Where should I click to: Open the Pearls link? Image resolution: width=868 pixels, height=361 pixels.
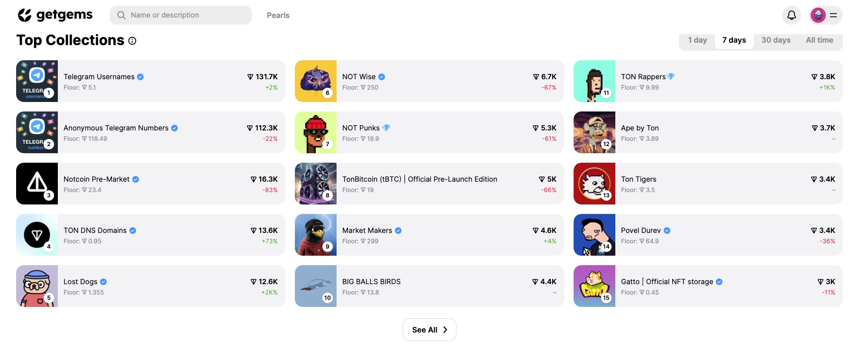[x=278, y=15]
